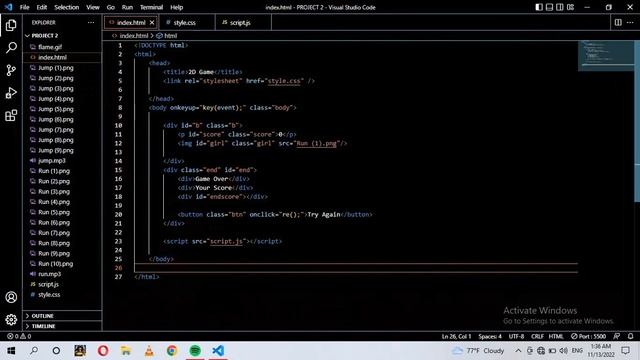640x360 pixels.
Task: Open jump.mp3 file
Action: pos(62,160)
